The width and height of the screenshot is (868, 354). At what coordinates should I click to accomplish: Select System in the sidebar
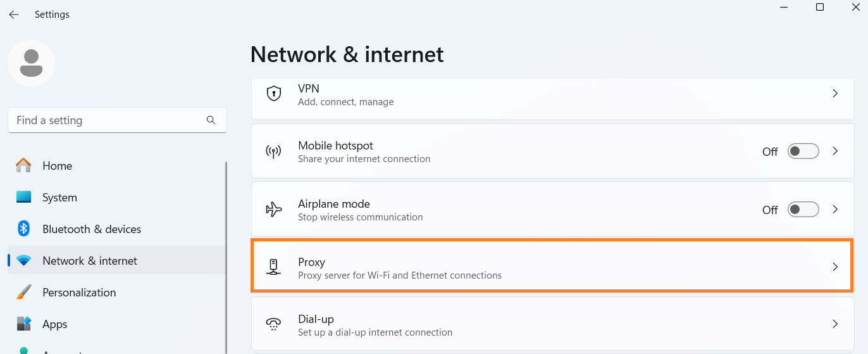[x=59, y=198]
